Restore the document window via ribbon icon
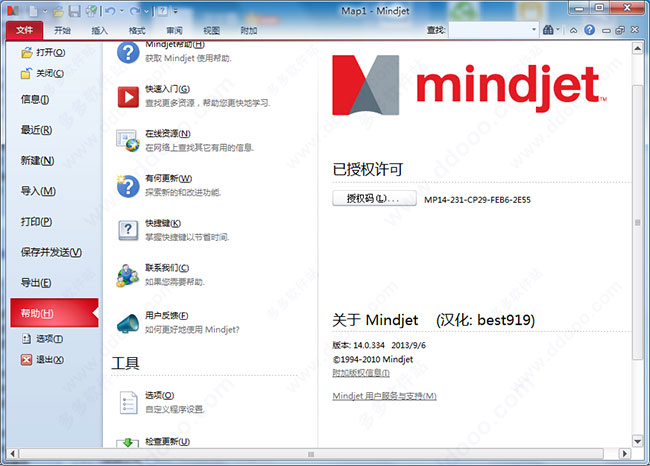650x466 pixels. (x=620, y=30)
